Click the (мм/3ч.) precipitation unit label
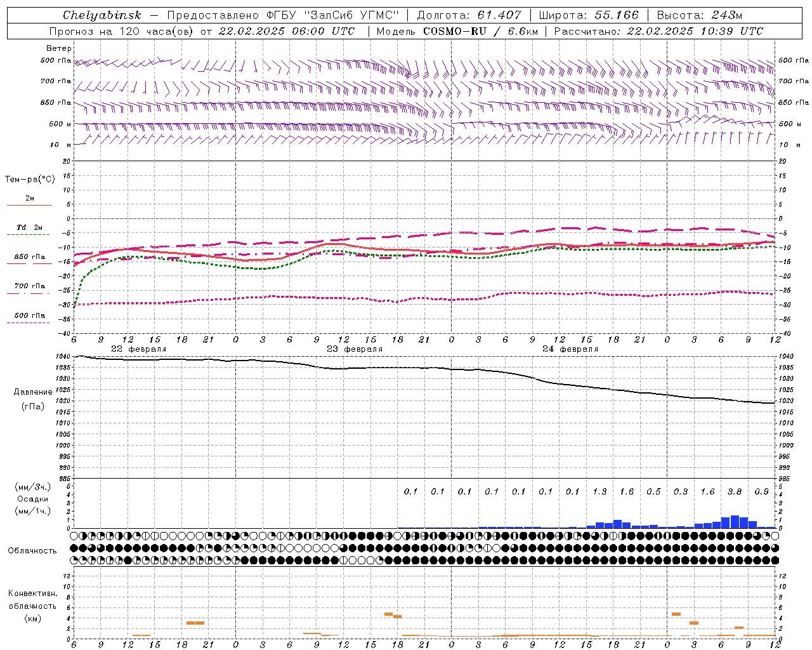 (33, 487)
